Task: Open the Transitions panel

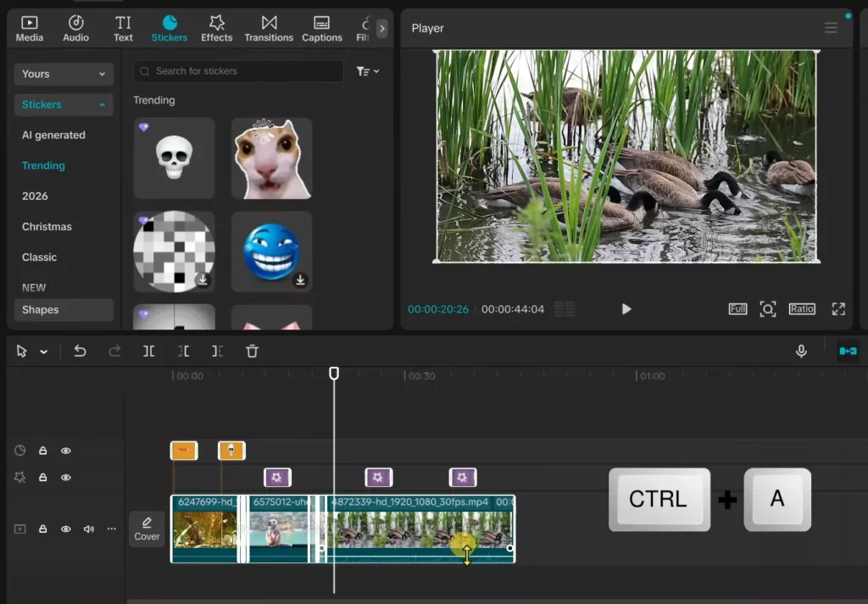Action: (269, 28)
